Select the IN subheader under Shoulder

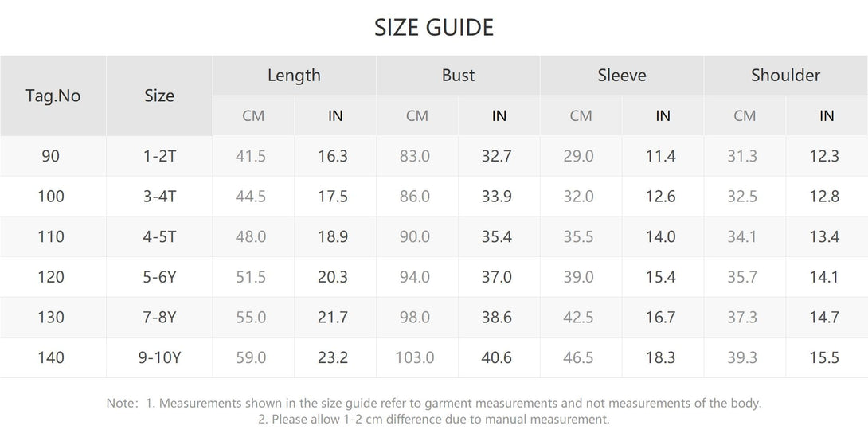click(x=827, y=115)
